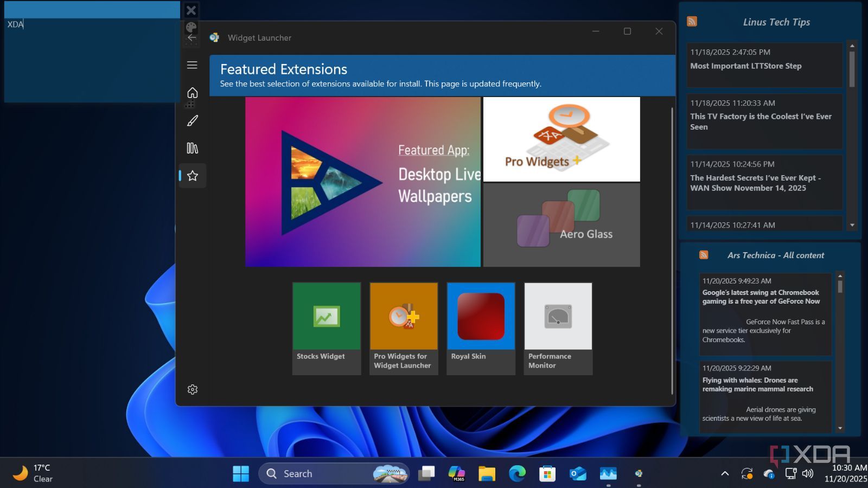The width and height of the screenshot is (868, 488).
Task: Expand the system tray hidden icons chevron
Action: [x=725, y=473]
